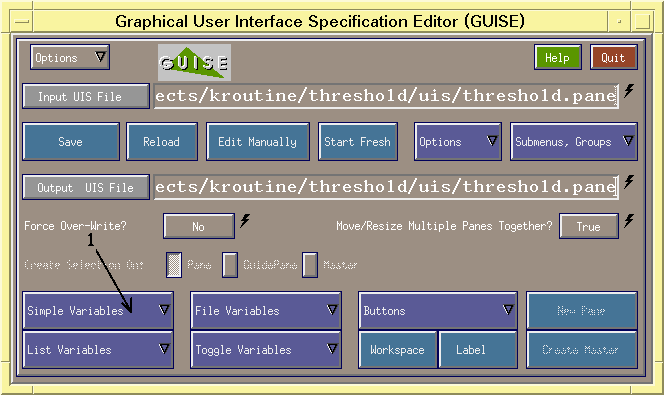Screen dimensions: 664x395
Task: Select the Master creation toggle
Action: (310, 265)
